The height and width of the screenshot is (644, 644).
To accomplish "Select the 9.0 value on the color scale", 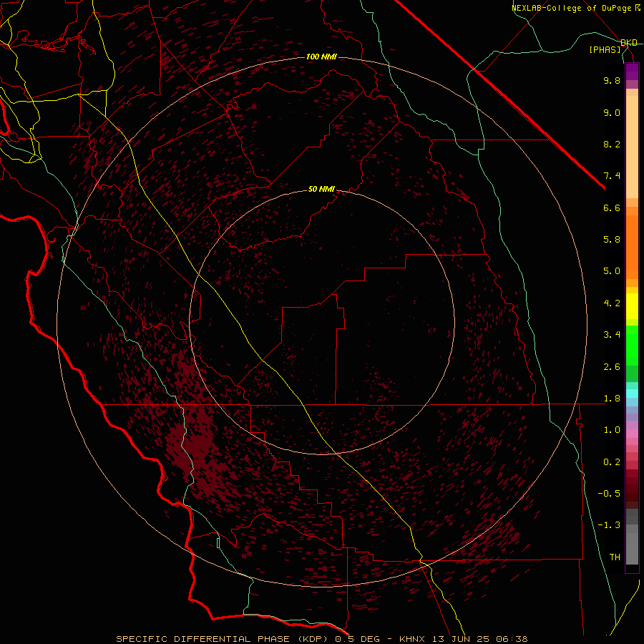I will tap(612, 112).
